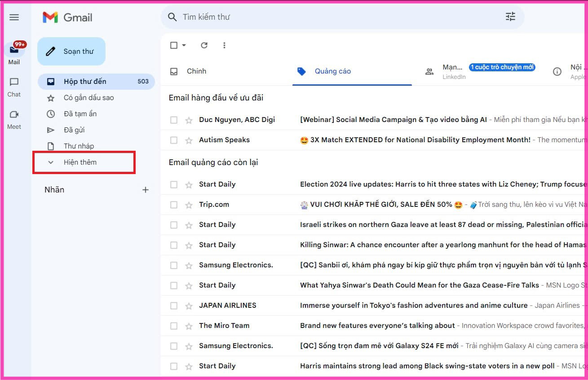This screenshot has height=380, width=588.
Task: Open the Webinar Social Media Campaign email
Action: (x=393, y=120)
